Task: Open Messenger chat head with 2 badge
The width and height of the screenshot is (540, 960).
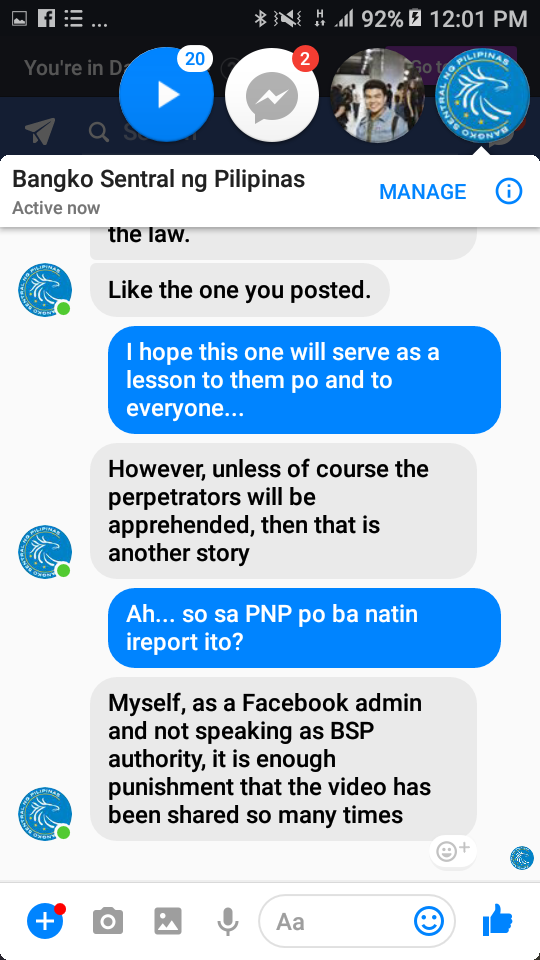Action: click(272, 95)
